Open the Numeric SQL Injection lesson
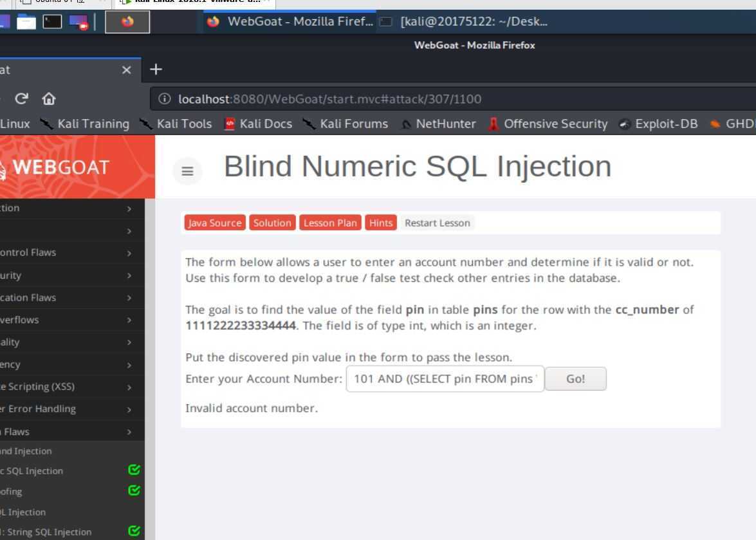 click(x=32, y=471)
